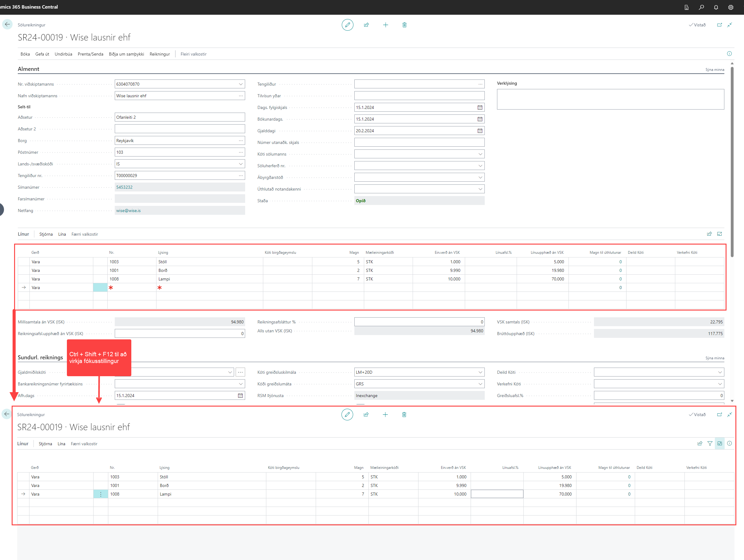The height and width of the screenshot is (560, 744).
Task: Expand the Nr. viðskiptamanns dropdown
Action: click(241, 84)
